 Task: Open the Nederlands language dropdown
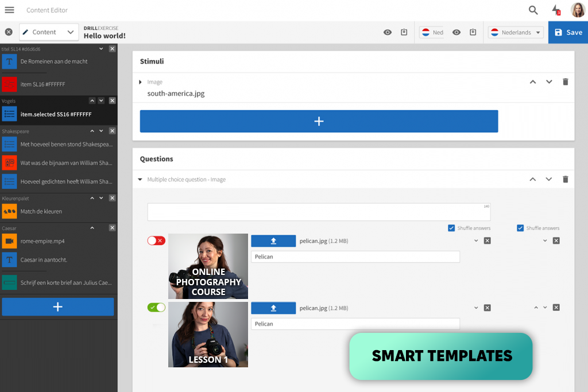pos(516,33)
